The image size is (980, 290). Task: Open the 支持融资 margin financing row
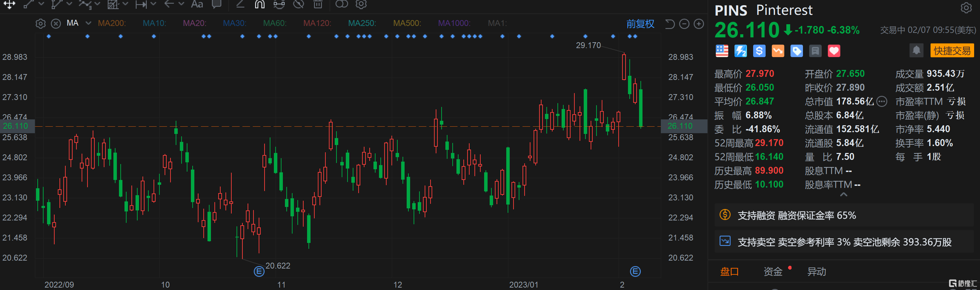[843, 215]
